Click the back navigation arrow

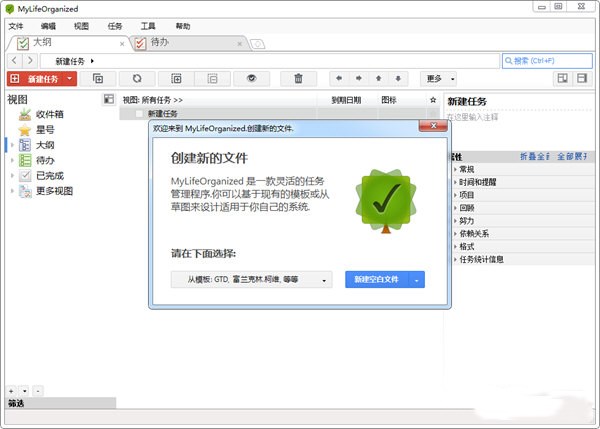pos(15,60)
